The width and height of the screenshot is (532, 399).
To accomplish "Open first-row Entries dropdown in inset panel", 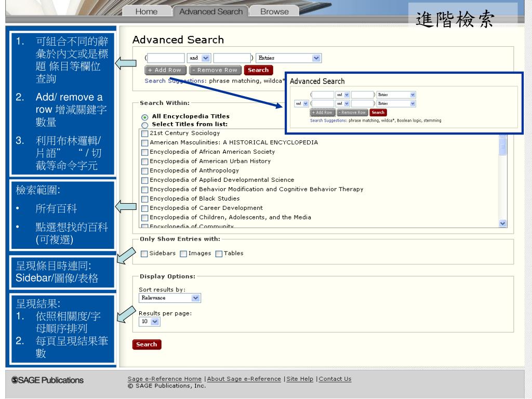I will click(x=396, y=95).
